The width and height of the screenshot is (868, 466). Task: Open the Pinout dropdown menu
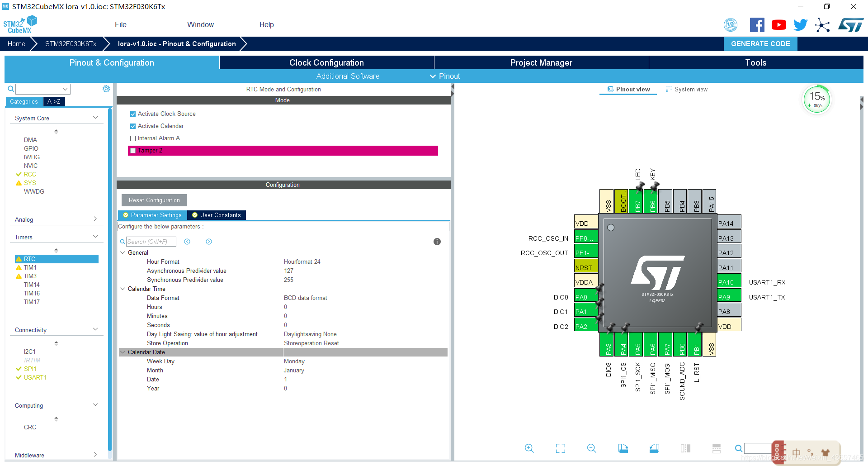(x=445, y=76)
